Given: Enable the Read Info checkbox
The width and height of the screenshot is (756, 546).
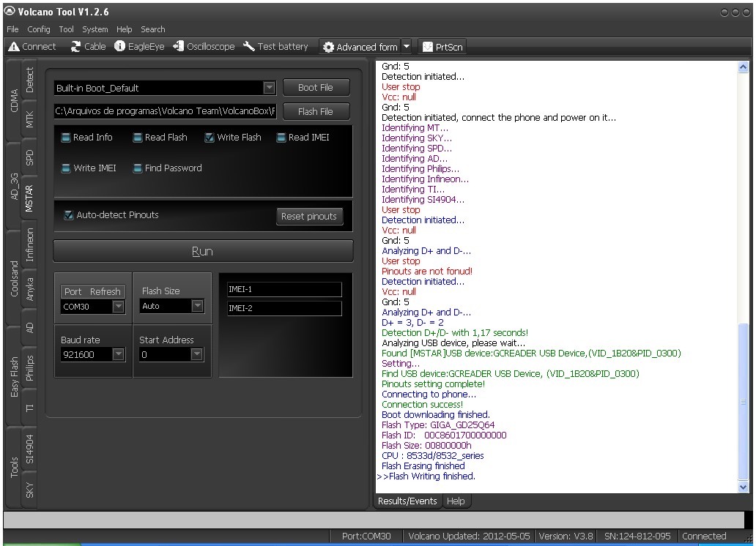Looking at the screenshot, I should pyautogui.click(x=66, y=138).
